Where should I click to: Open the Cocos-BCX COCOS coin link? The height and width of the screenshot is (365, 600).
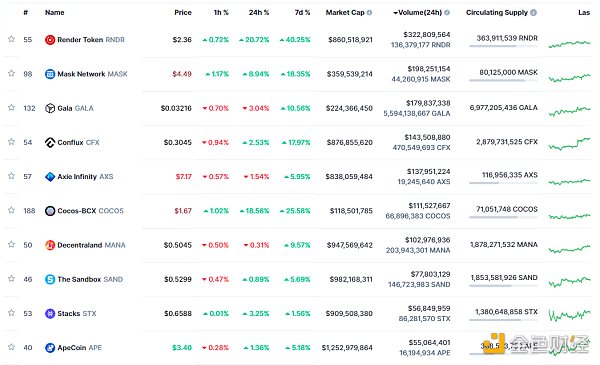(x=90, y=211)
